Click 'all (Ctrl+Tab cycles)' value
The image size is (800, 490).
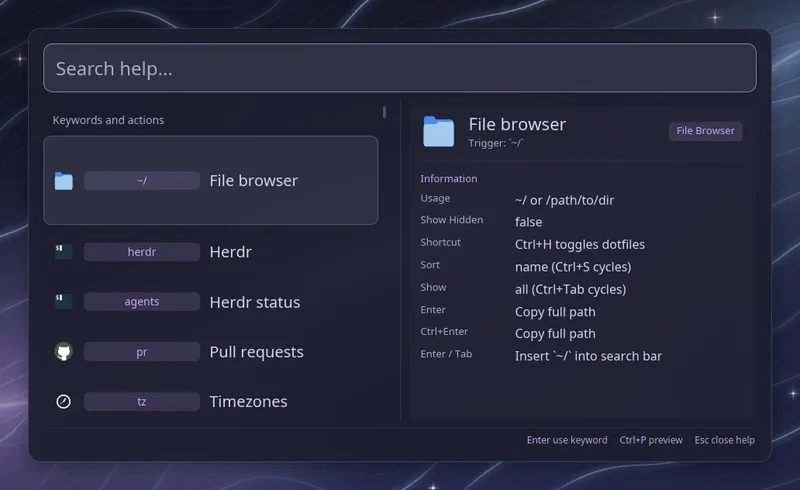570,289
